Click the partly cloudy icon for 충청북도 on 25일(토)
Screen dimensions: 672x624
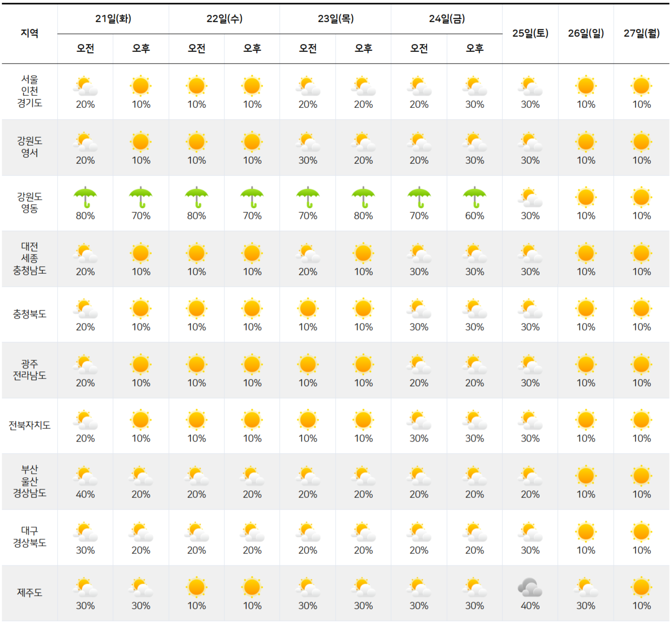coord(530,308)
